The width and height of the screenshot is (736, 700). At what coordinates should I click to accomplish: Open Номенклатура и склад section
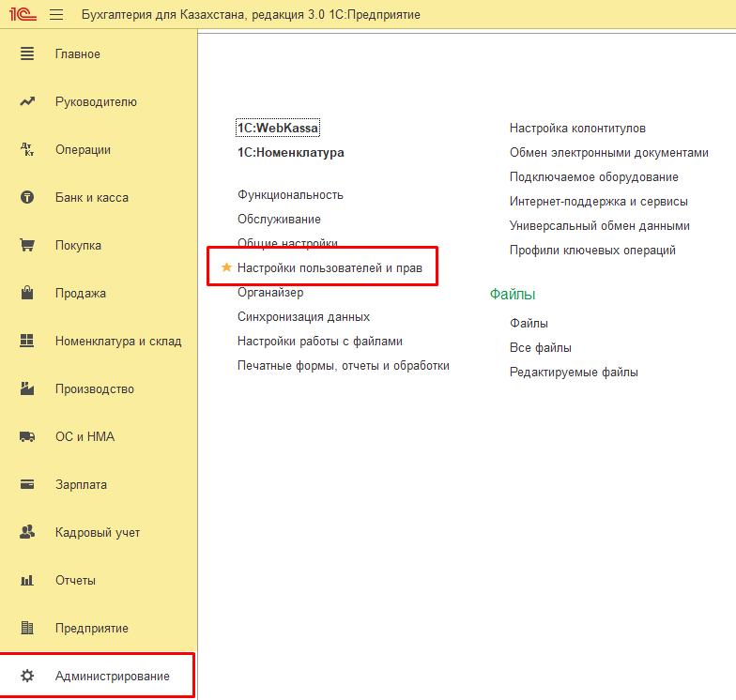117,342
